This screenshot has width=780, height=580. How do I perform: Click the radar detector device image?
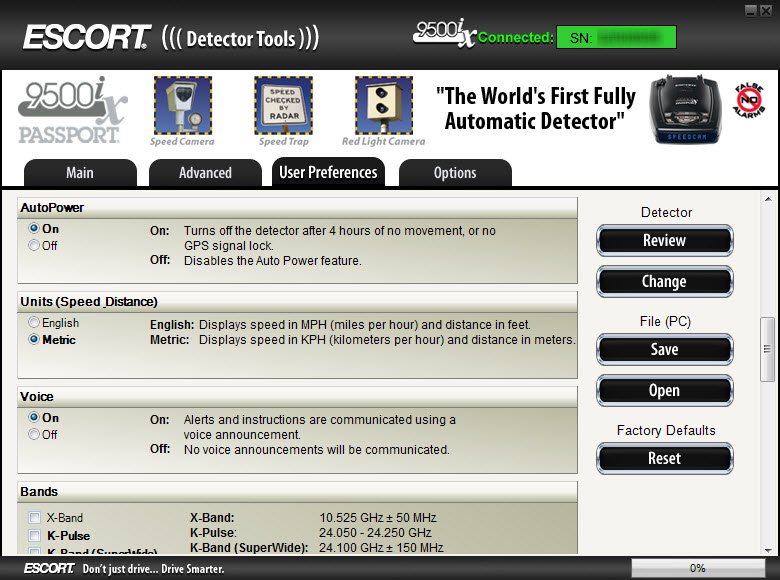point(688,109)
